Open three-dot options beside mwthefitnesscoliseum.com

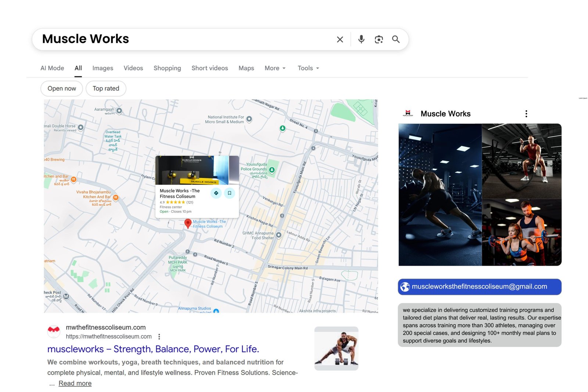(x=159, y=336)
